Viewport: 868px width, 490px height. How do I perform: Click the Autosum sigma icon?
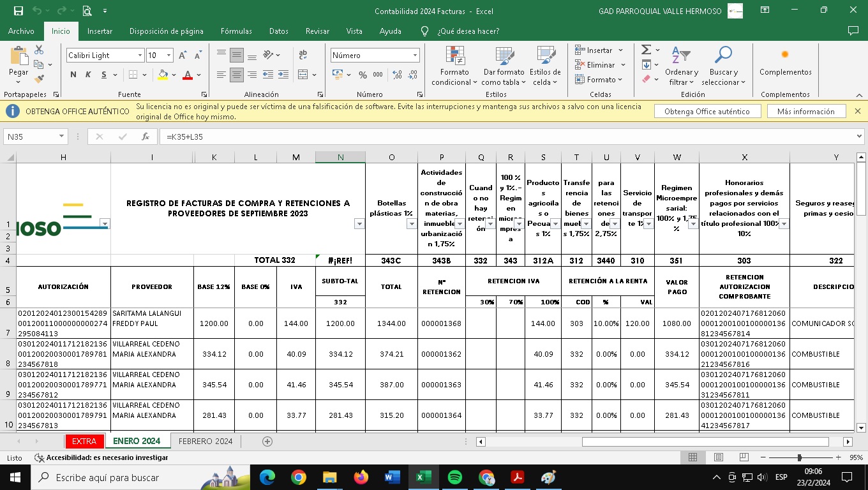(x=646, y=50)
